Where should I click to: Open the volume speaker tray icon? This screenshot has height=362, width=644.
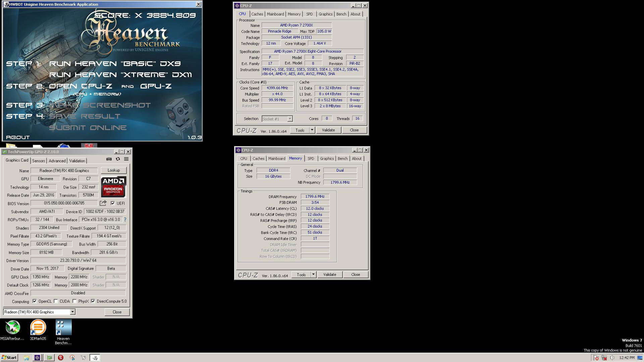(612, 358)
